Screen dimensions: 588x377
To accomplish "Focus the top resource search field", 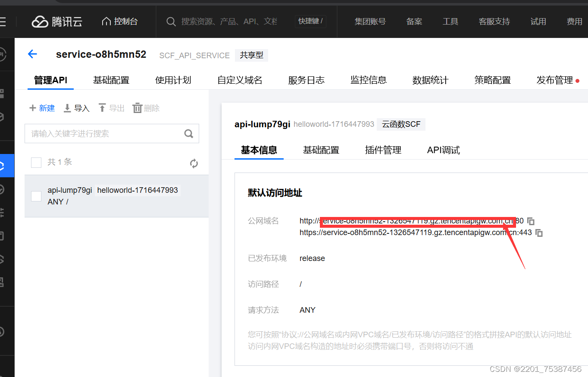I will pyautogui.click(x=229, y=21).
